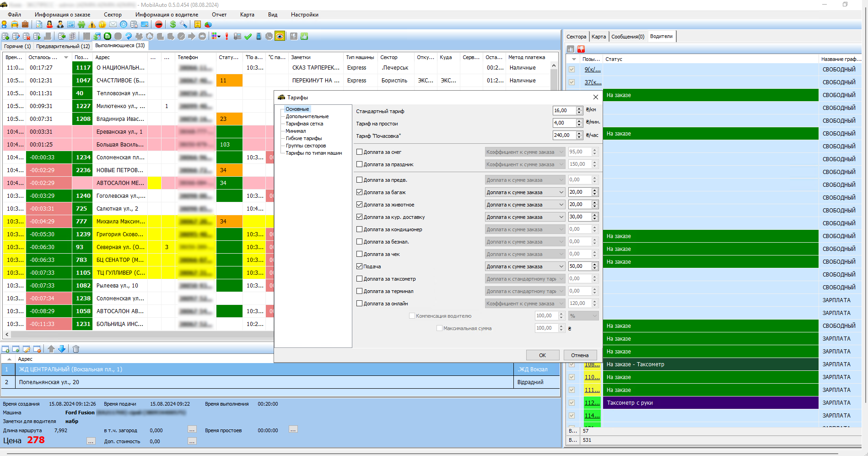Click the trash can icon above address list
The width and height of the screenshot is (868, 456).
(x=76, y=349)
